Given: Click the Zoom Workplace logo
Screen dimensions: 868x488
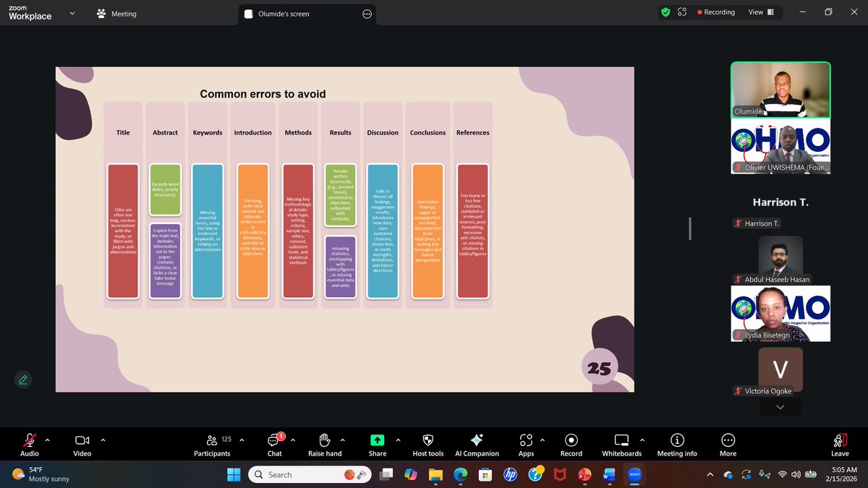Looking at the screenshot, I should pyautogui.click(x=30, y=13).
